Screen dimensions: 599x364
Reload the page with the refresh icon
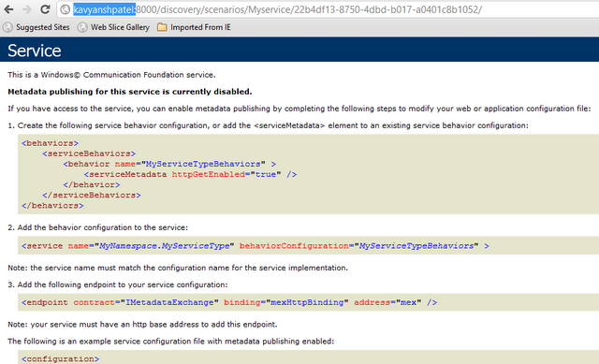(x=45, y=9)
